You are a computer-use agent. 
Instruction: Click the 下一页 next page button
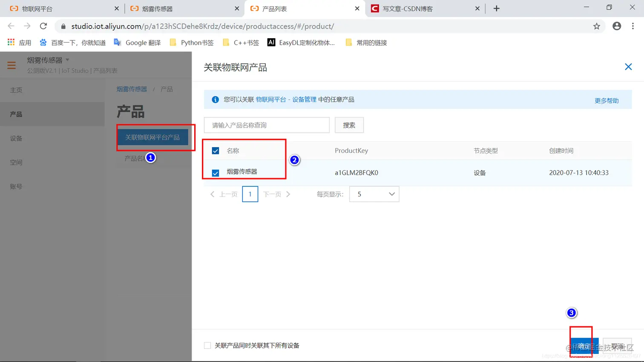click(277, 194)
